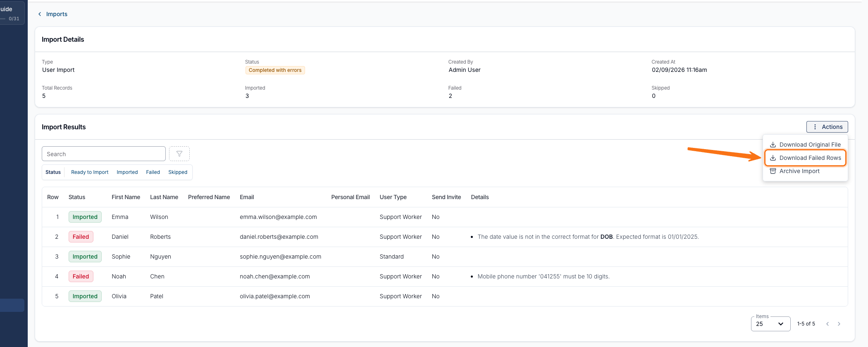868x347 pixels.
Task: Go back to Imports
Action: [57, 14]
